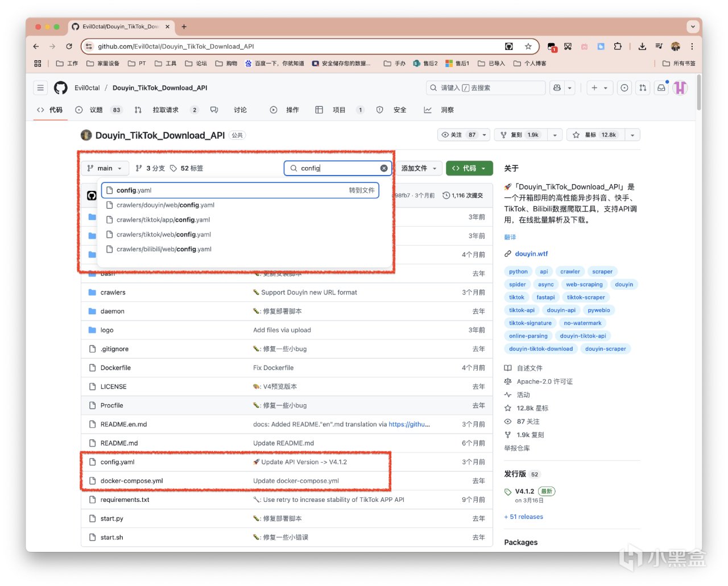The width and height of the screenshot is (728, 586).
Task: Click the file icon beside start.sh
Action: 92,537
